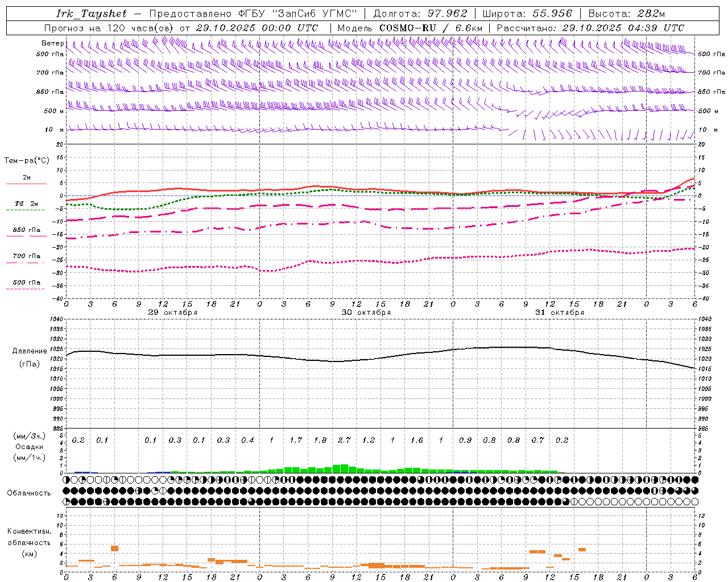The height and width of the screenshot is (582, 728).
Task: Click the Ветер wind panel label
Action: pos(52,43)
